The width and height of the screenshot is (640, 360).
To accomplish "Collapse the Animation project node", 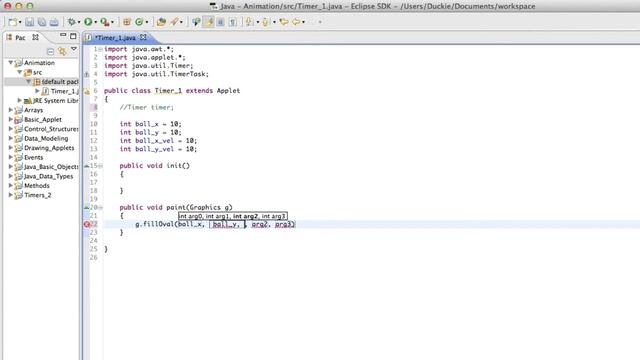I will [x=11, y=63].
